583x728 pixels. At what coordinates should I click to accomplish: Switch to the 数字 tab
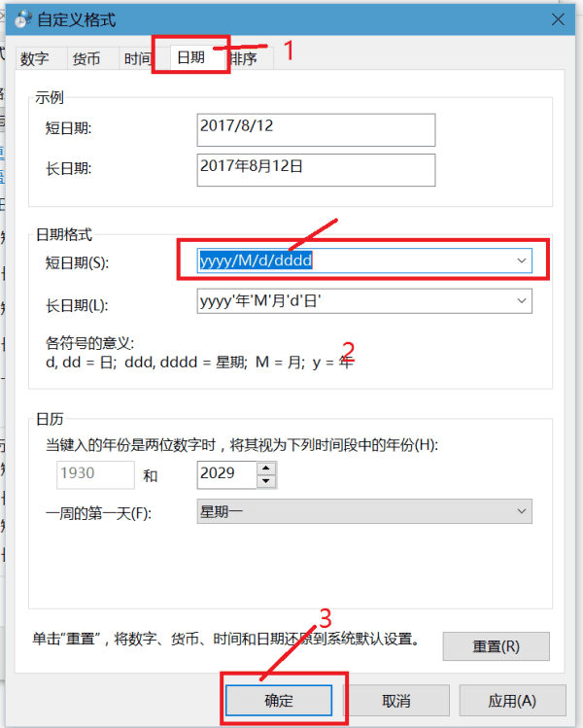(x=35, y=59)
